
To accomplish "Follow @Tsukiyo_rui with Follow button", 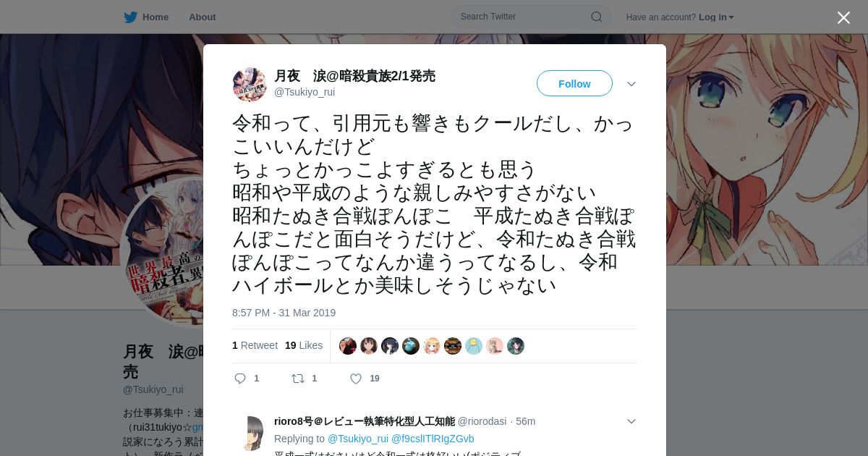I will click(x=574, y=84).
